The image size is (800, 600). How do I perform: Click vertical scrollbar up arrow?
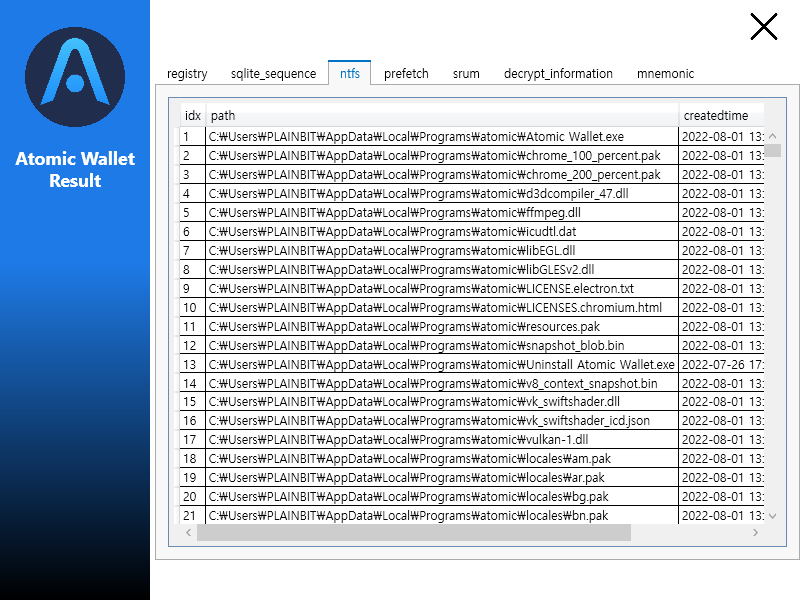tap(772, 136)
